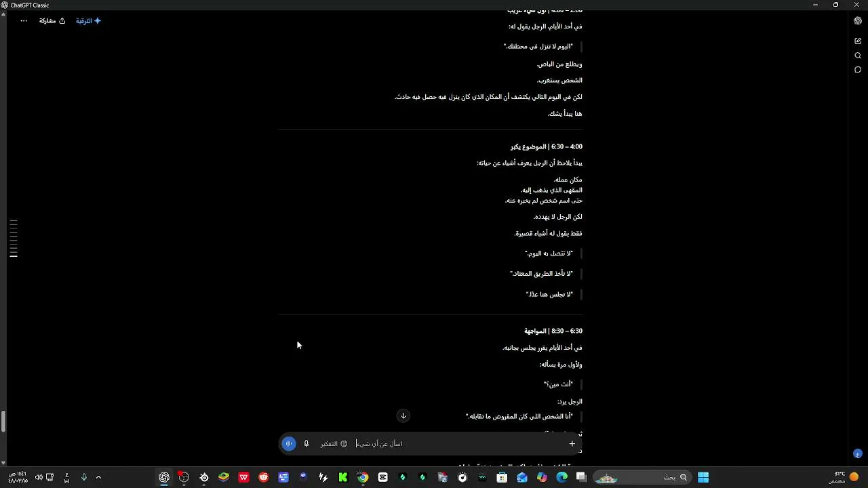
Task: Click the line هنا يبدأ يشك.
Action: (565, 114)
